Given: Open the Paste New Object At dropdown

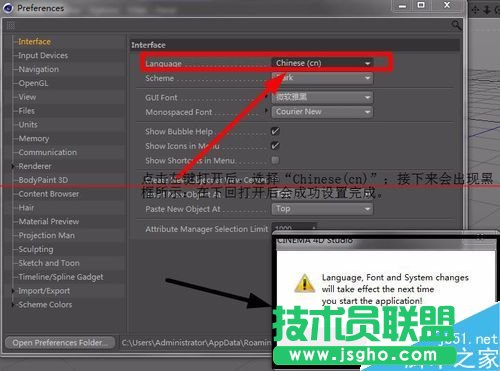Looking at the screenshot, I should [322, 209].
